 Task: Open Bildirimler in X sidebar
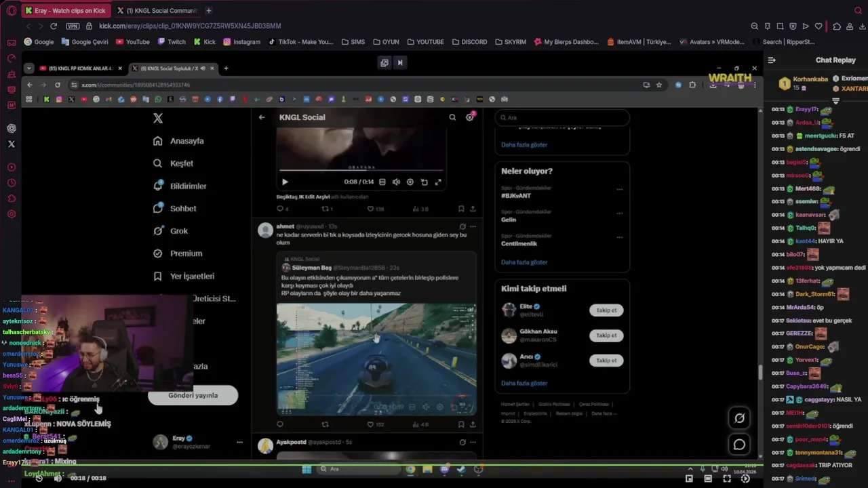click(180, 186)
